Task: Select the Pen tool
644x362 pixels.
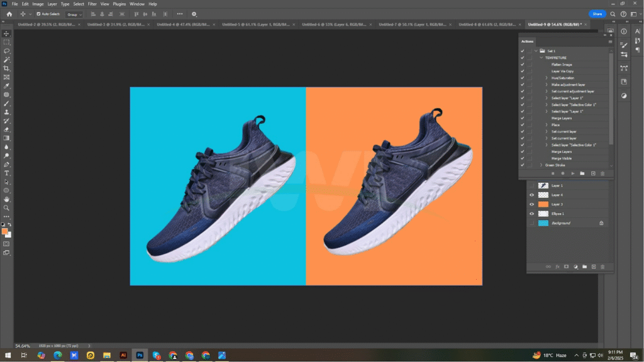Action: (x=6, y=165)
